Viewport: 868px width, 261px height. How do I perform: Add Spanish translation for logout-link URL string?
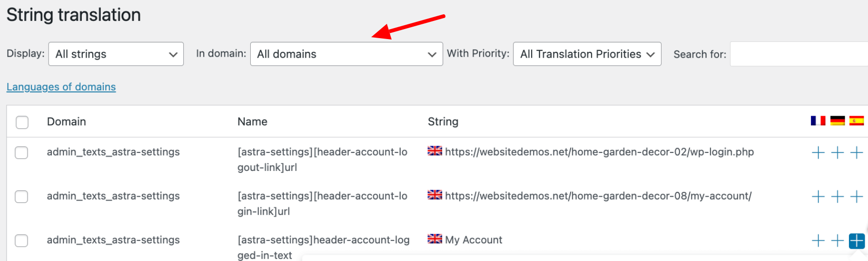(857, 152)
